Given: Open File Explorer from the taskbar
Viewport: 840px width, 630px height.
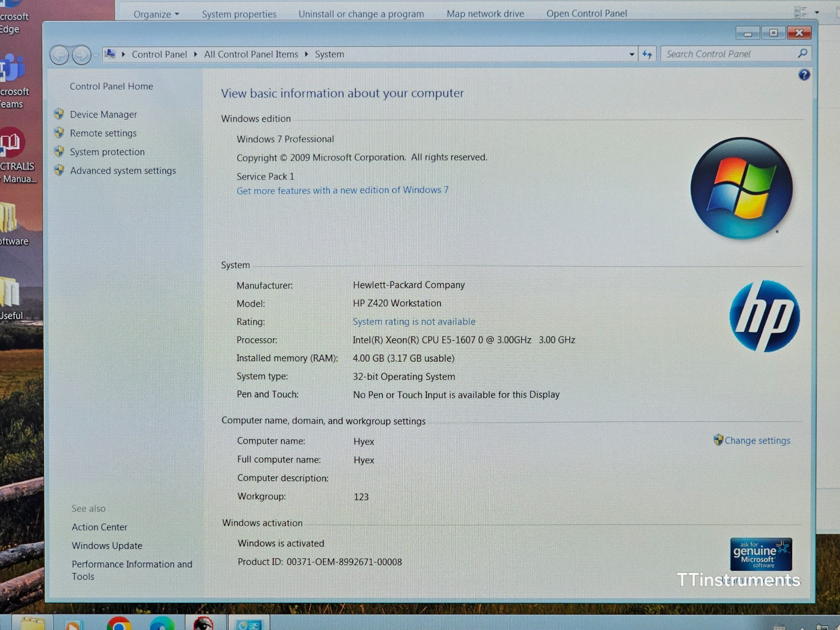Looking at the screenshot, I should (x=33, y=623).
